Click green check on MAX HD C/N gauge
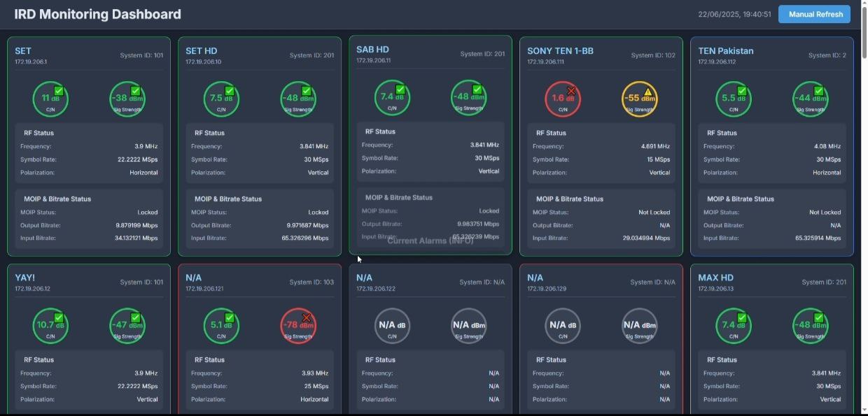 coord(742,318)
